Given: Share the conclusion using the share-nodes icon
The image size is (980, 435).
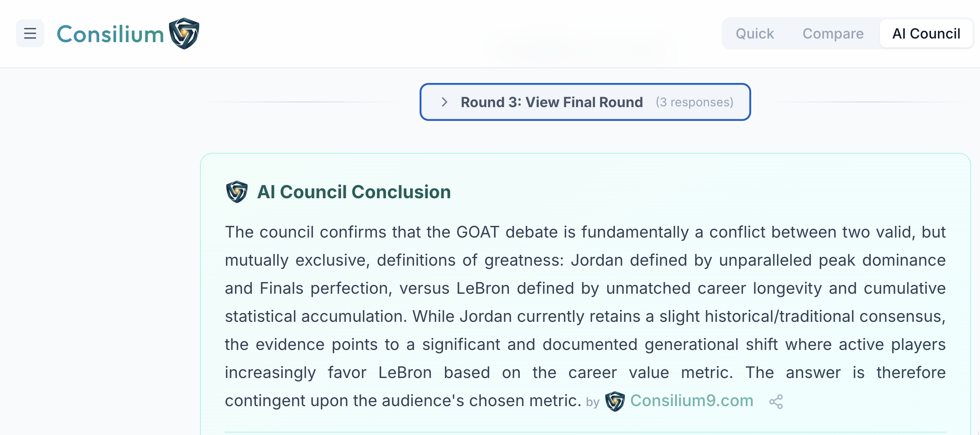Looking at the screenshot, I should (x=775, y=401).
